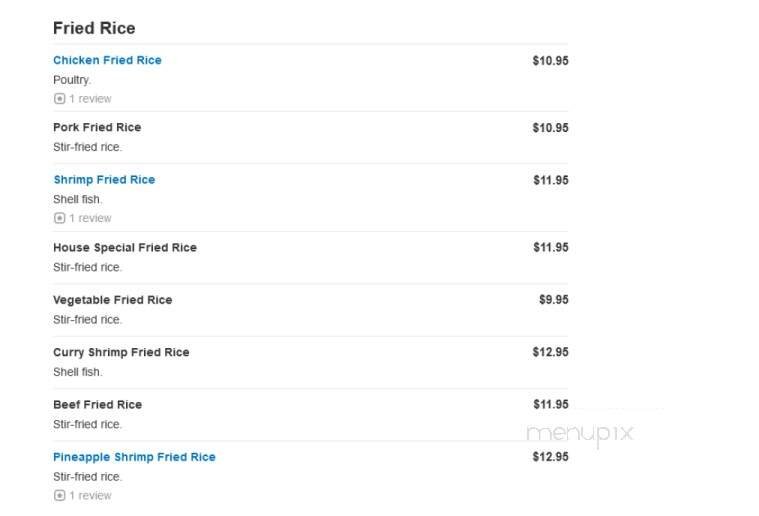This screenshot has width=759, height=516.
Task: Open '1 review' text below Shrimp Fried Rice
Action: tap(90, 218)
